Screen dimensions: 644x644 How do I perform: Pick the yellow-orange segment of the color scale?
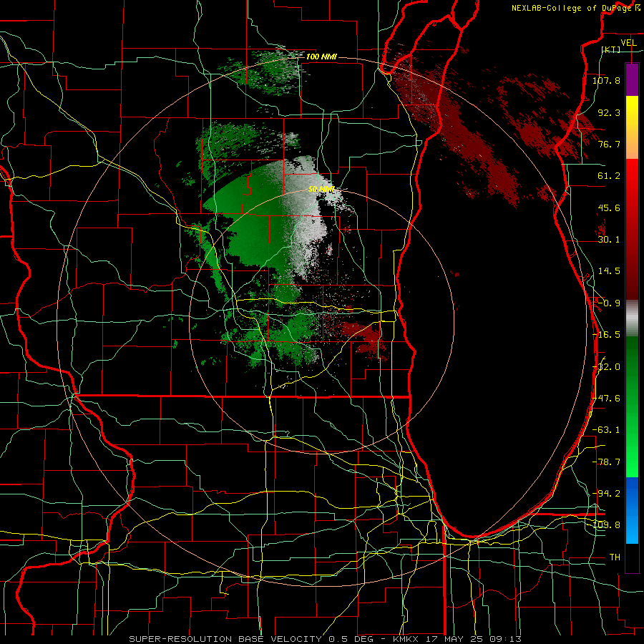(x=632, y=127)
